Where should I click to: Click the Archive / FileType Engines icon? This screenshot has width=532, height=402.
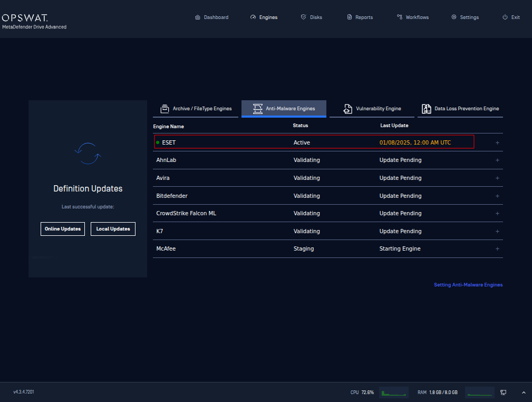point(165,109)
